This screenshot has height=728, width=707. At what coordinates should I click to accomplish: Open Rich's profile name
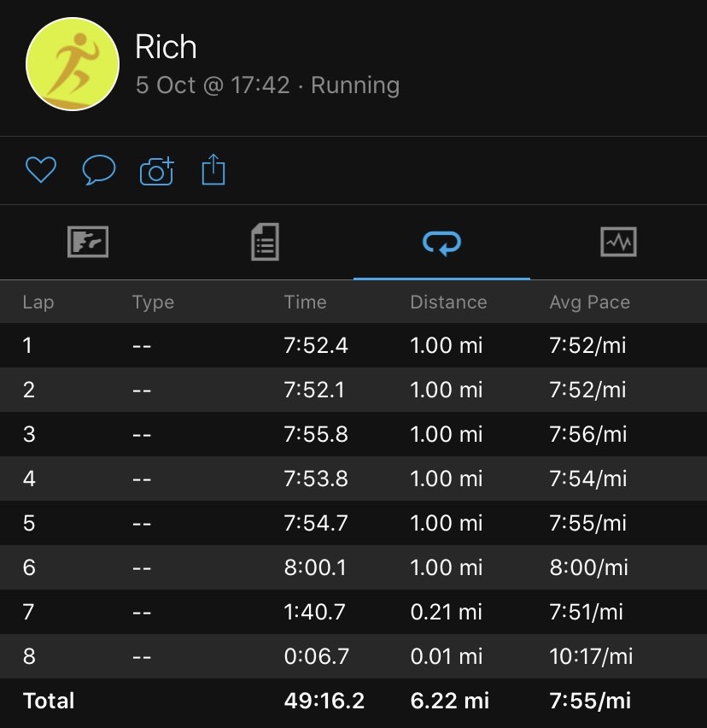[x=167, y=47]
